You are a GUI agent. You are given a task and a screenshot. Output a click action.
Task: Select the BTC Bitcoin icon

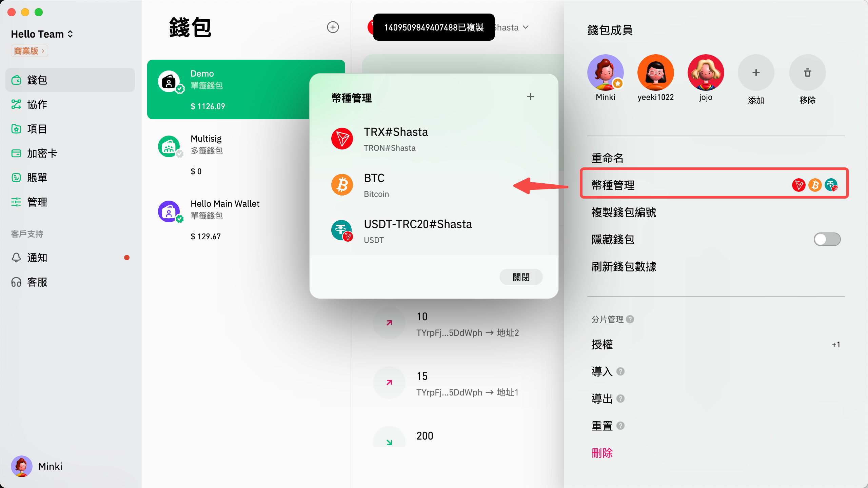coord(342,185)
